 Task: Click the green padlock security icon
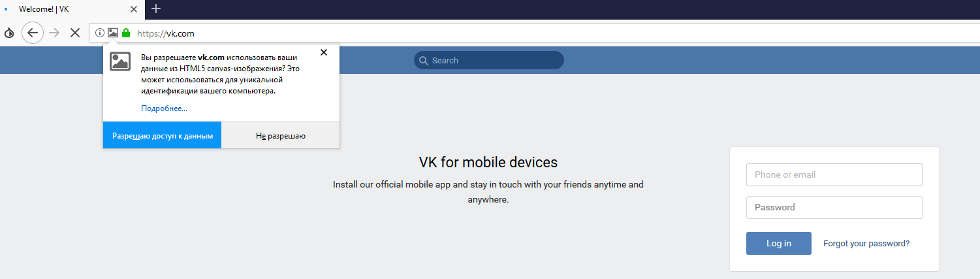point(126,33)
